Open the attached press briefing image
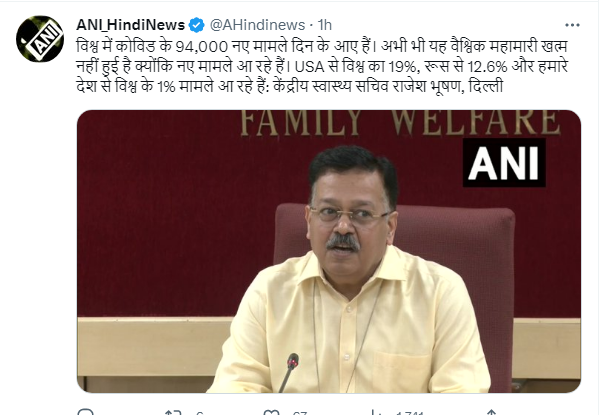The image size is (613, 415). click(x=329, y=251)
